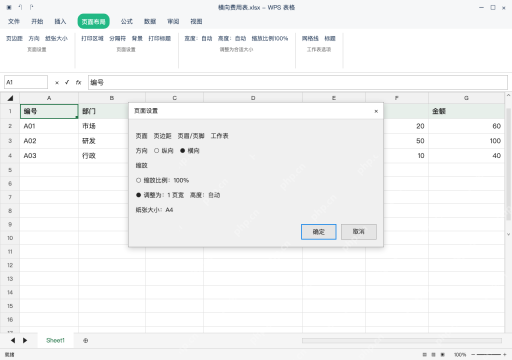
Task: Open dialog 高度: 自动 fit height selector
Action: coord(205,195)
